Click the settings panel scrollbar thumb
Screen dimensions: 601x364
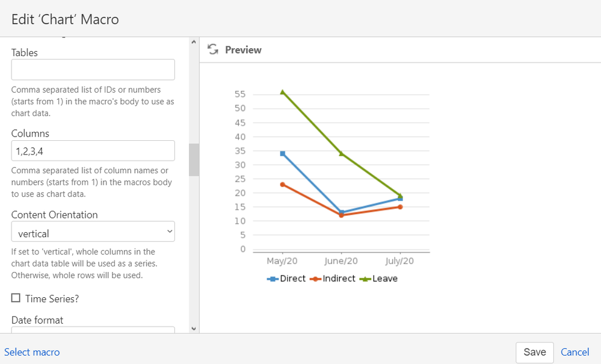coord(194,160)
